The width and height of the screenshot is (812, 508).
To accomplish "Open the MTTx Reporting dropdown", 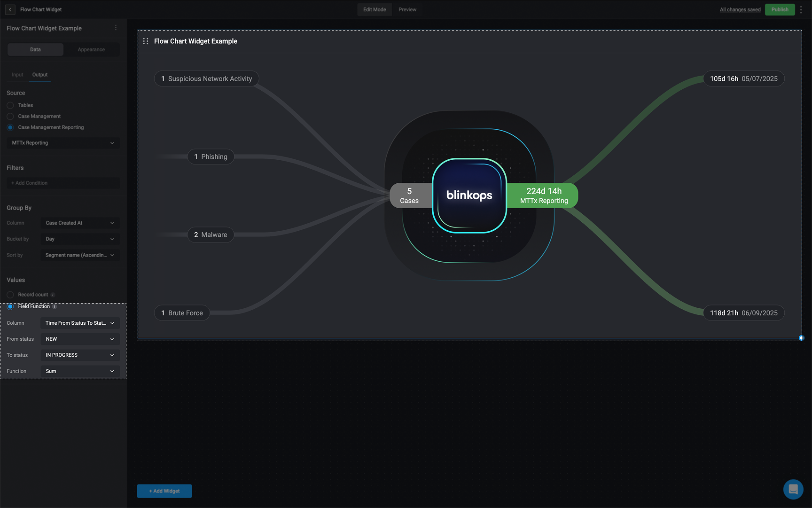I will click(x=63, y=143).
